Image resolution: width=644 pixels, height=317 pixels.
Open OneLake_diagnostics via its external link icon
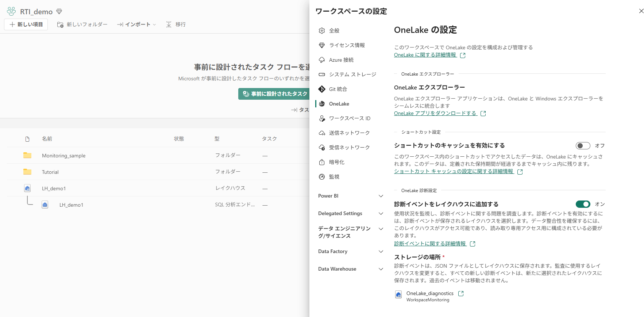[461, 294]
